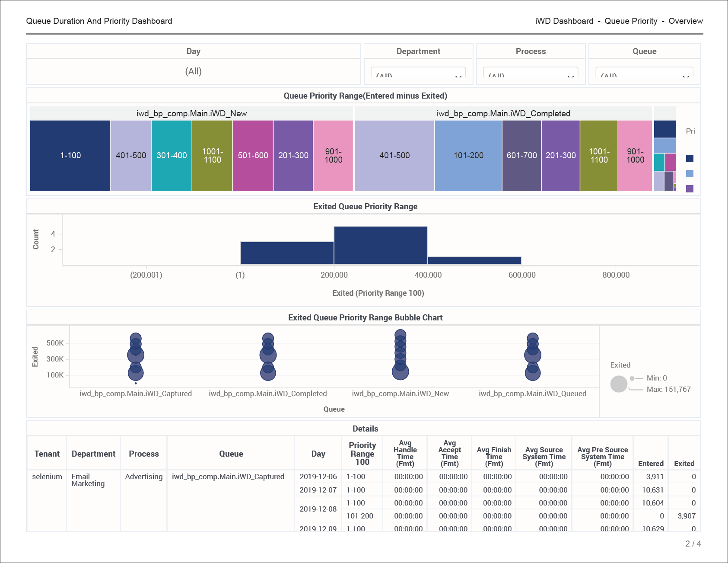The width and height of the screenshot is (728, 563).
Task: Select the 2019-12-06 day cell
Action: (x=318, y=477)
